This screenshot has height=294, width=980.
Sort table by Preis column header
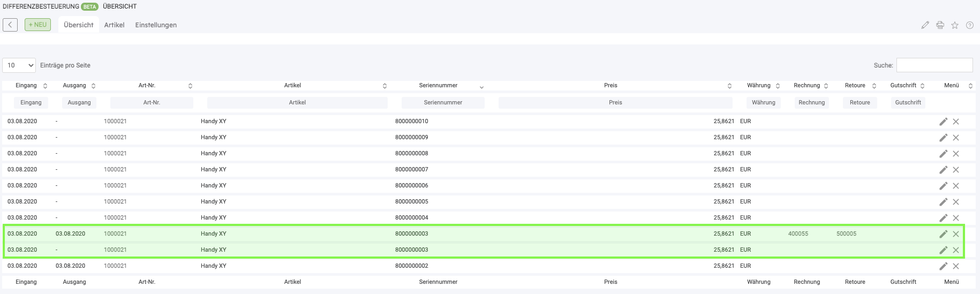[x=610, y=86]
